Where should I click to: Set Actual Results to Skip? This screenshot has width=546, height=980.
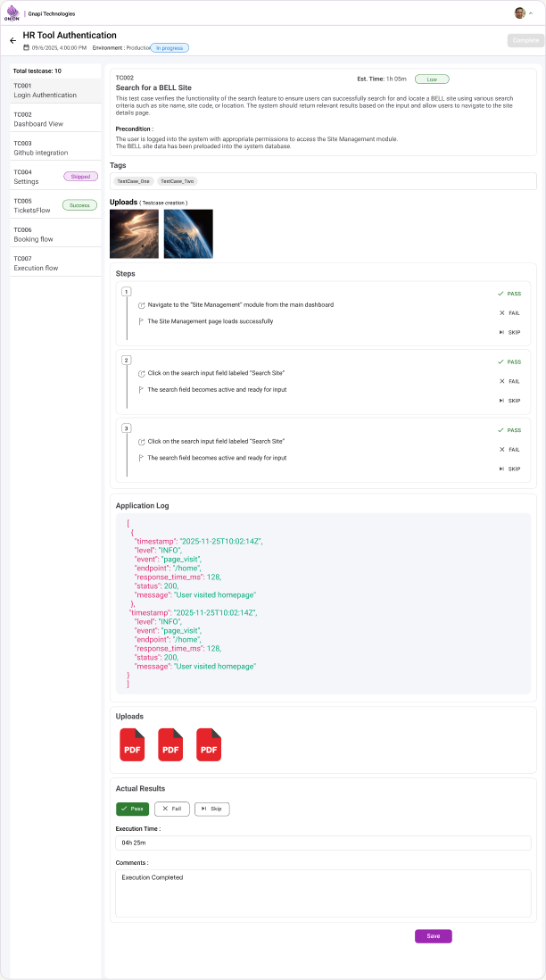[212, 809]
